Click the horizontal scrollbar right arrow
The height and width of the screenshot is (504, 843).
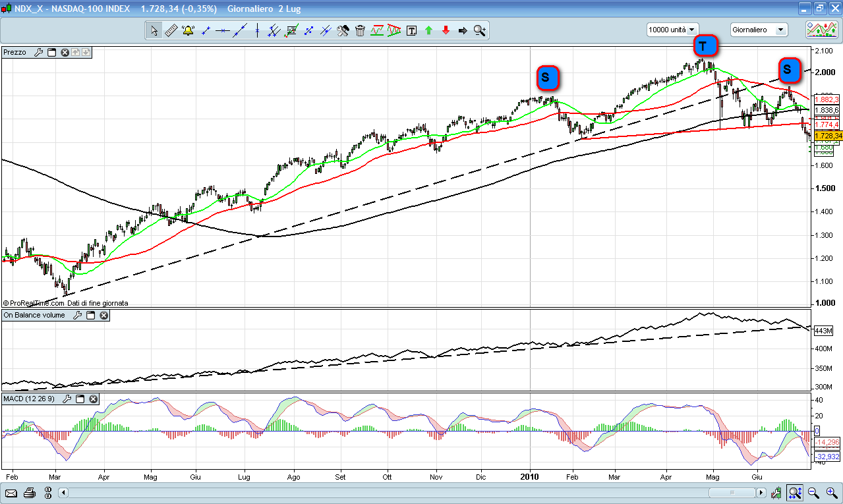[761, 492]
